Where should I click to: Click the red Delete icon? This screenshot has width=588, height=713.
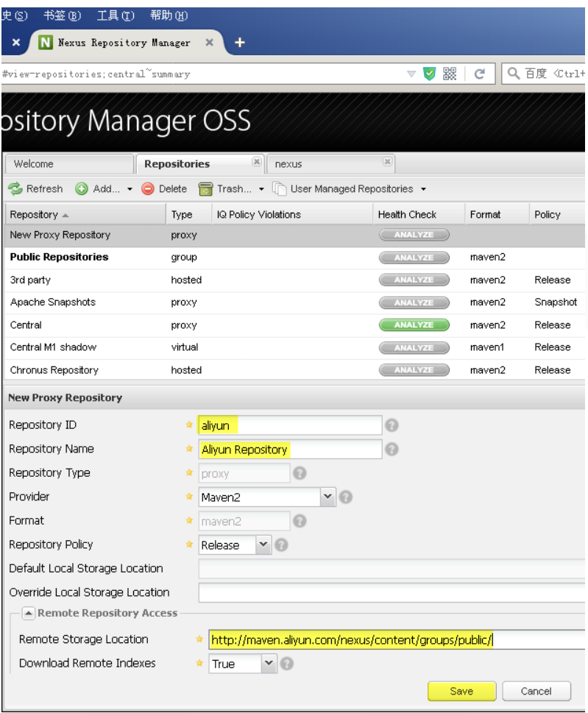[x=147, y=189]
